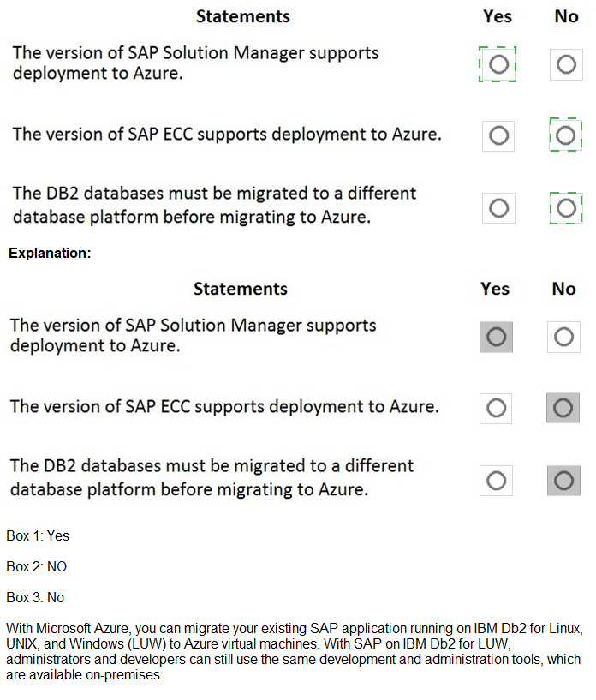Pick Yes for DB2 migration in top table
This screenshot has height=700, width=596.
click(x=498, y=207)
